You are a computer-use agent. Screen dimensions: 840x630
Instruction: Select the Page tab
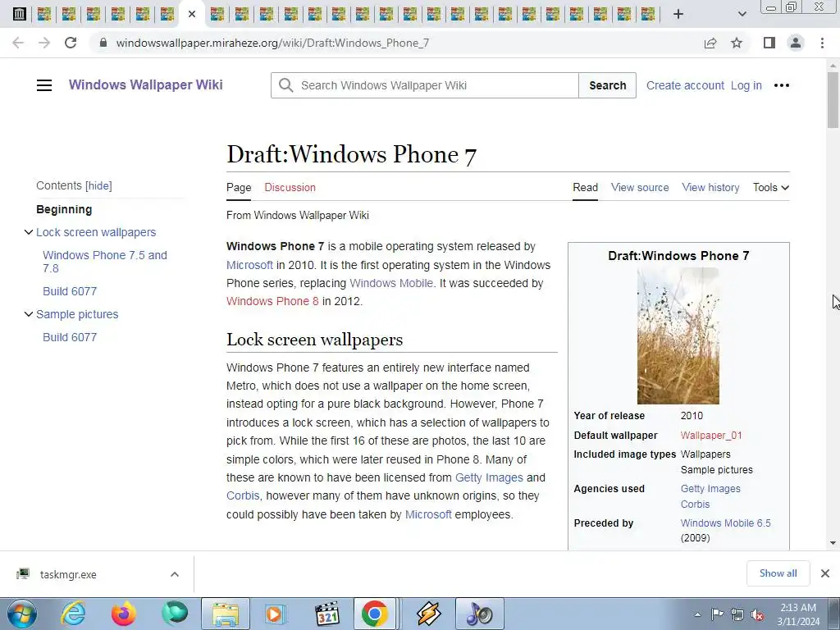click(x=239, y=188)
